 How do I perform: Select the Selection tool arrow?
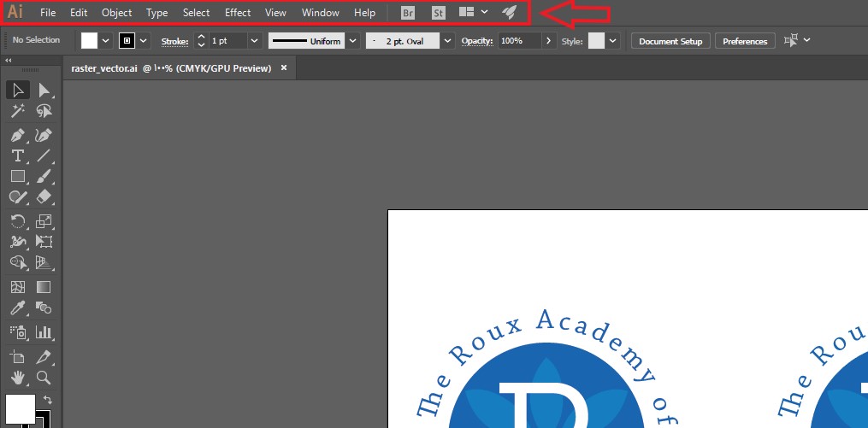[18, 91]
